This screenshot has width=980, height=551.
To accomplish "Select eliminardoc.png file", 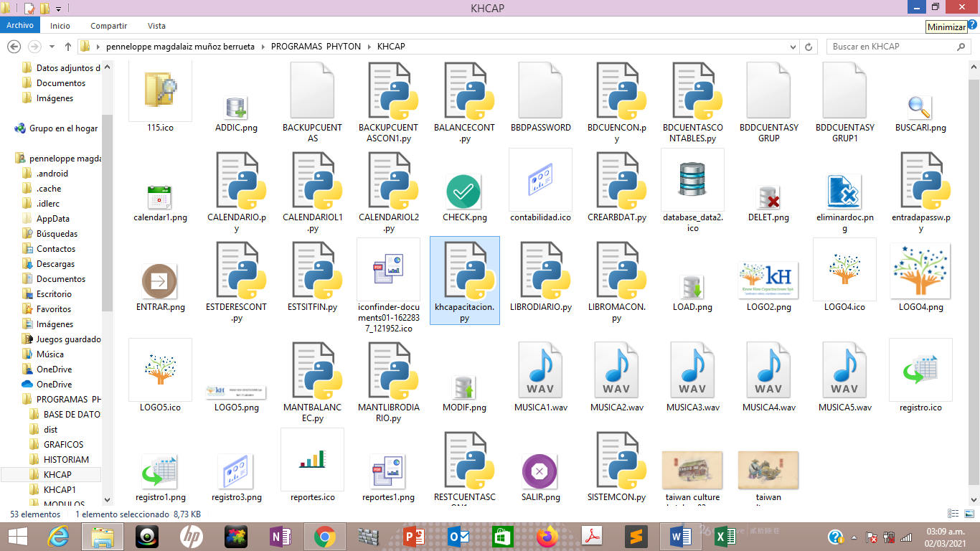I will point(844,192).
